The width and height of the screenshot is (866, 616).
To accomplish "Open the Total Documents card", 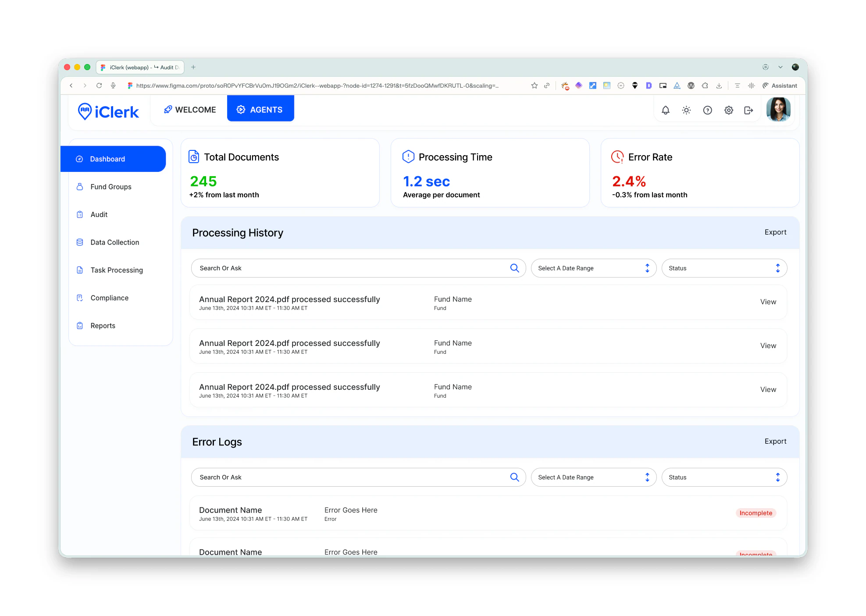I will (x=280, y=173).
